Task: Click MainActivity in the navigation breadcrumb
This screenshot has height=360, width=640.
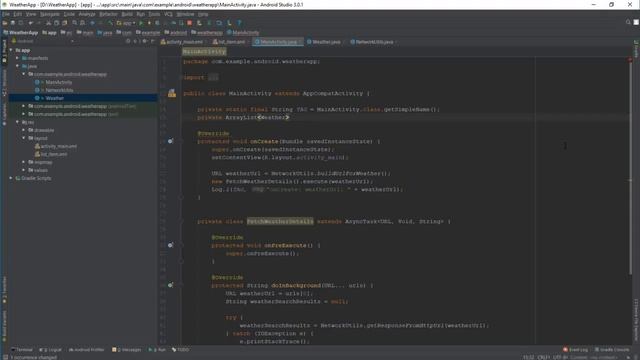Action: click(243, 33)
